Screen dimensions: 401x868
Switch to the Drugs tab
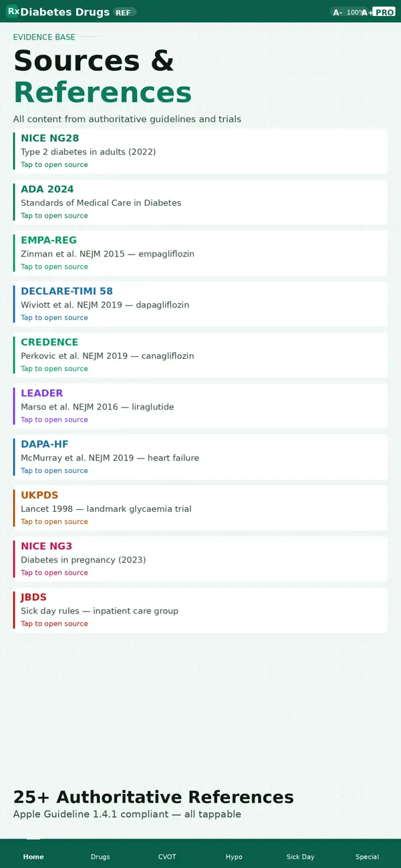tap(100, 857)
